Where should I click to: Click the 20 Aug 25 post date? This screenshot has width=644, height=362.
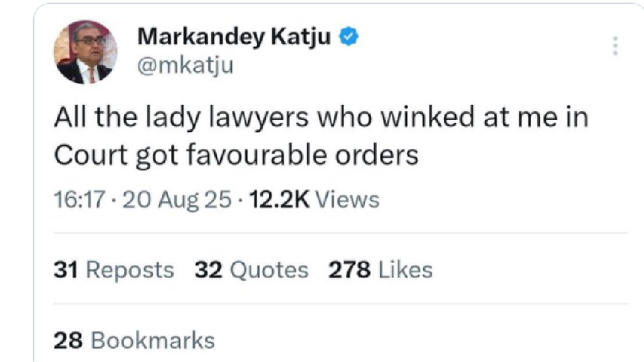click(177, 200)
